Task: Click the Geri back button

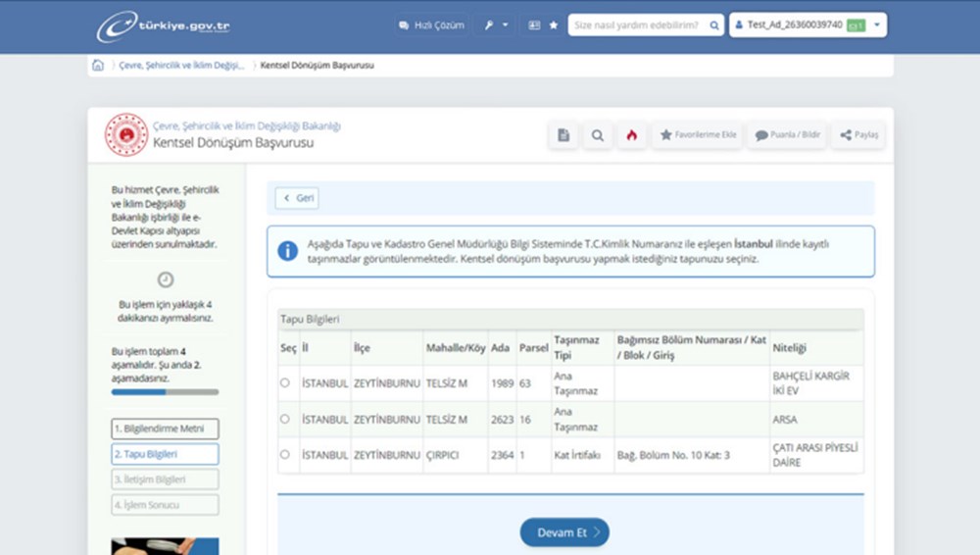Action: 297,198
